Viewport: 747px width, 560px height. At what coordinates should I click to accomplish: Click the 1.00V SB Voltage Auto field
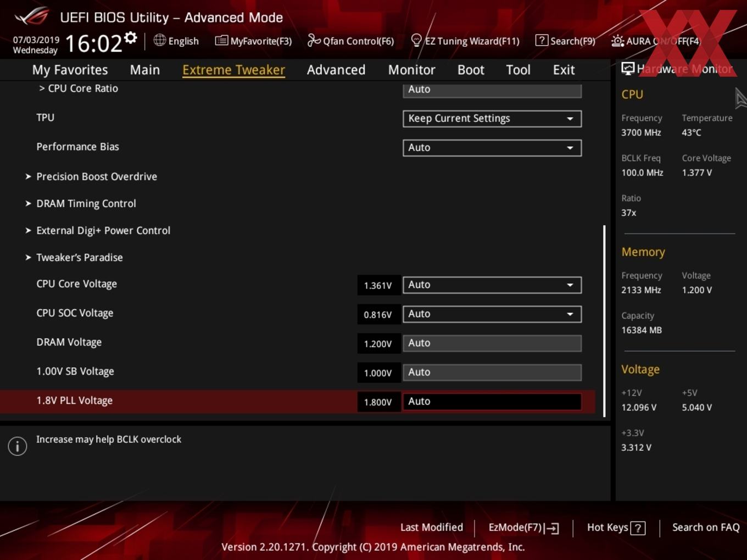(x=492, y=372)
